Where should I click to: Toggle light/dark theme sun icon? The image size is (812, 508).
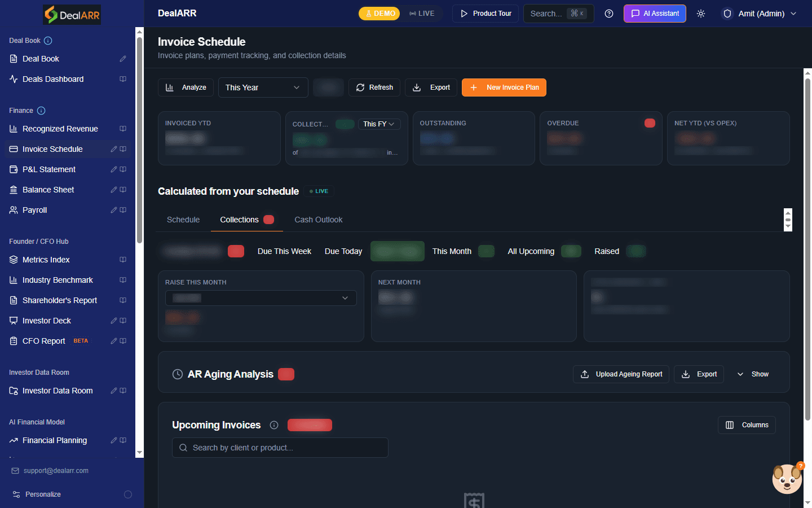(x=701, y=14)
